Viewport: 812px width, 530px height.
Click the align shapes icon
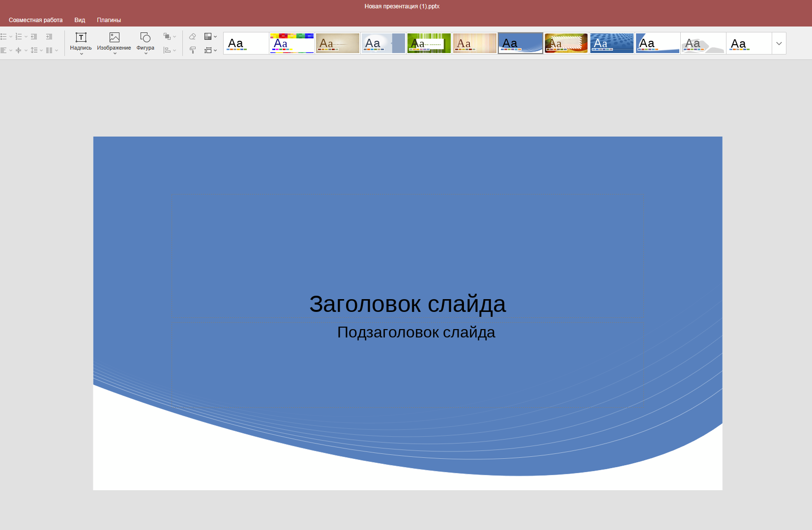pos(167,50)
